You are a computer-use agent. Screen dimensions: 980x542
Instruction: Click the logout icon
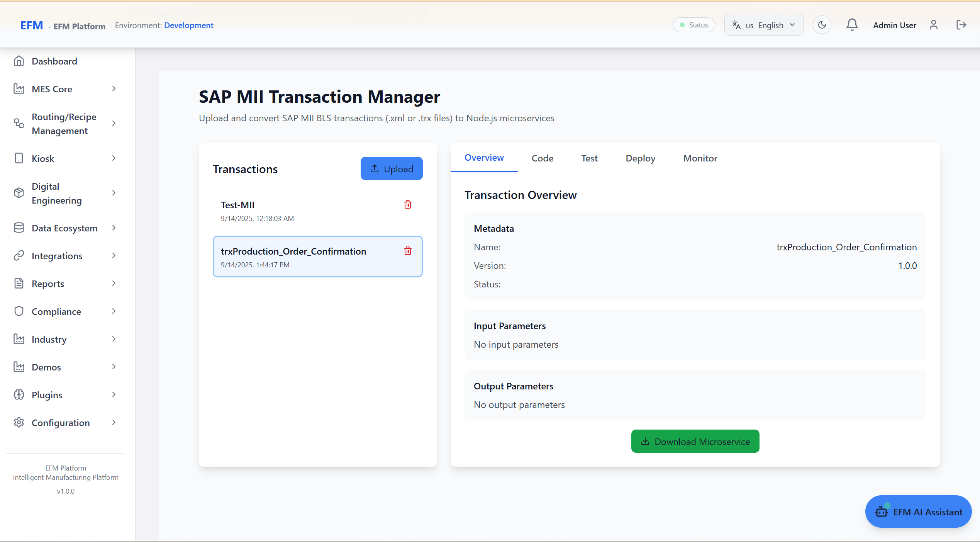[961, 25]
